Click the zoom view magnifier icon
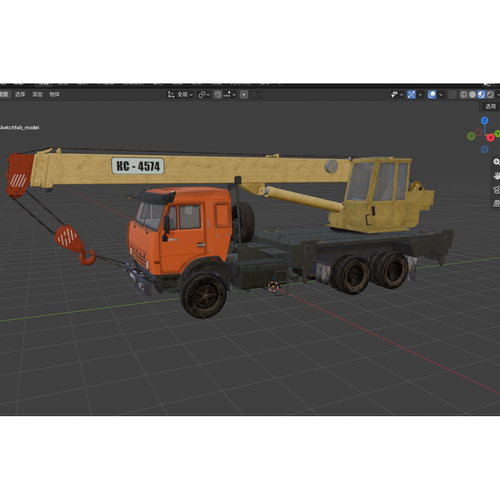 pyautogui.click(x=496, y=162)
